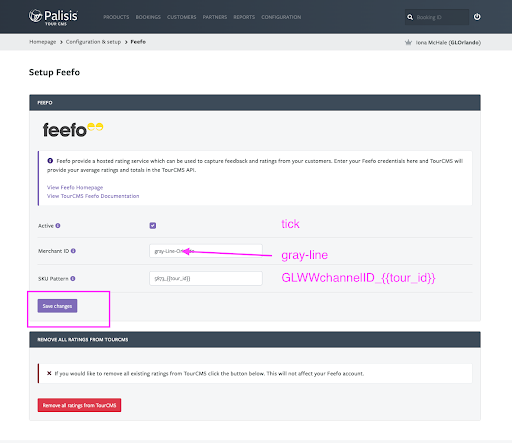Open View TourCMS Feefo Documentation link
Screen dimensions: 512x443
coord(93,196)
